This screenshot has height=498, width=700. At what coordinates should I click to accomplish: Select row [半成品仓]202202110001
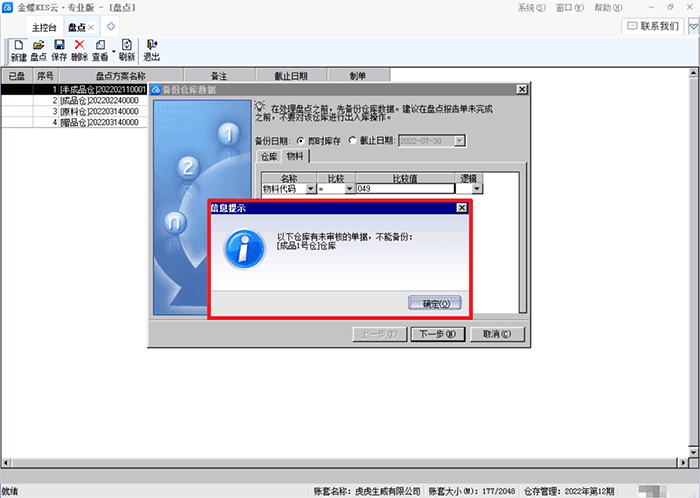(74, 89)
